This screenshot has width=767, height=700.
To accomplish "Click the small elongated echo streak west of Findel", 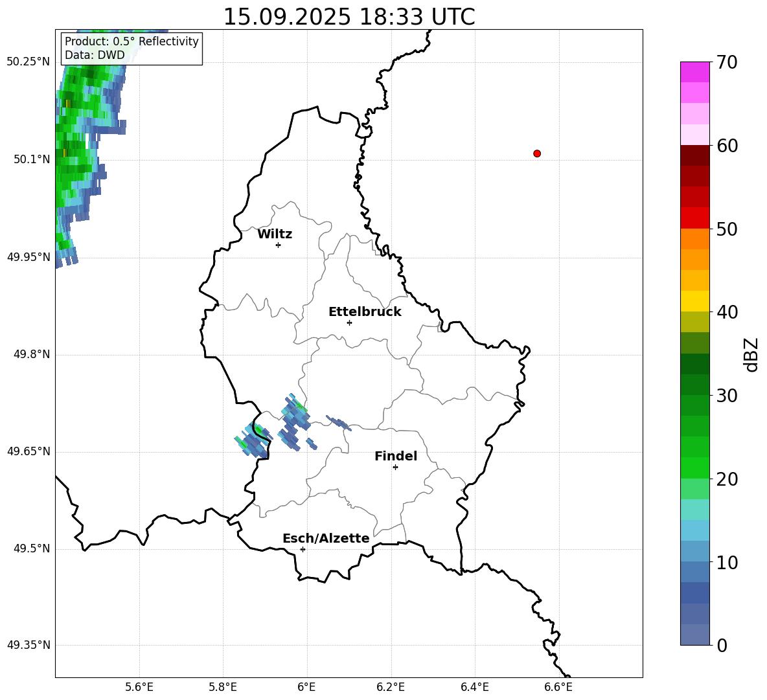I will pos(339,423).
